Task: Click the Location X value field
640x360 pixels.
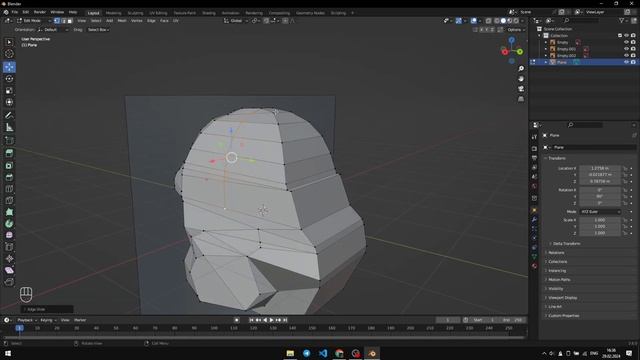Action: coord(600,168)
